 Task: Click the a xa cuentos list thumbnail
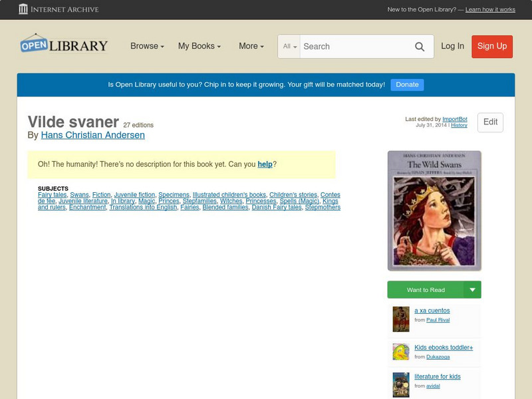click(x=401, y=319)
